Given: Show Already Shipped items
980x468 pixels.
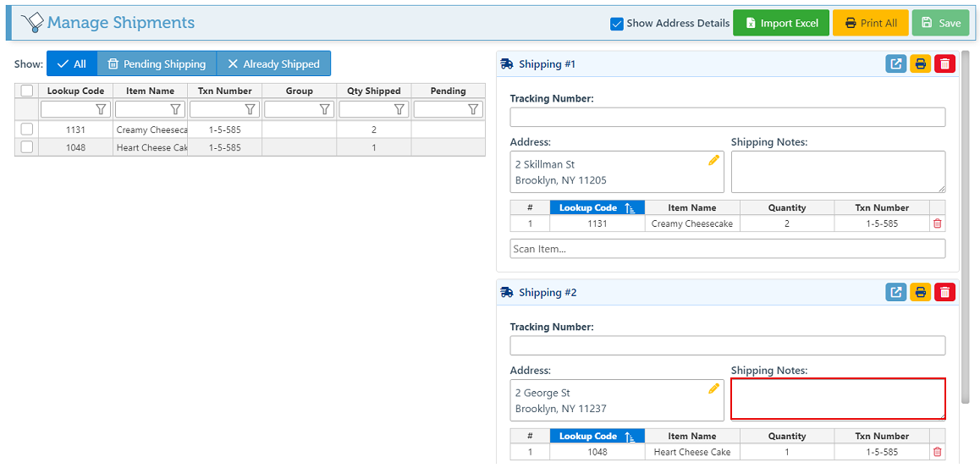Looking at the screenshot, I should click(273, 64).
